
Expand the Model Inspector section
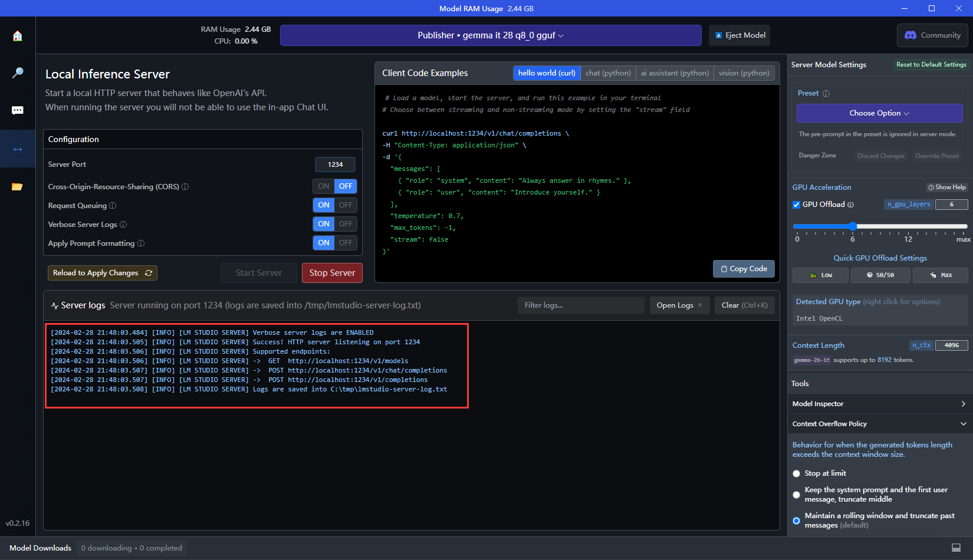880,404
